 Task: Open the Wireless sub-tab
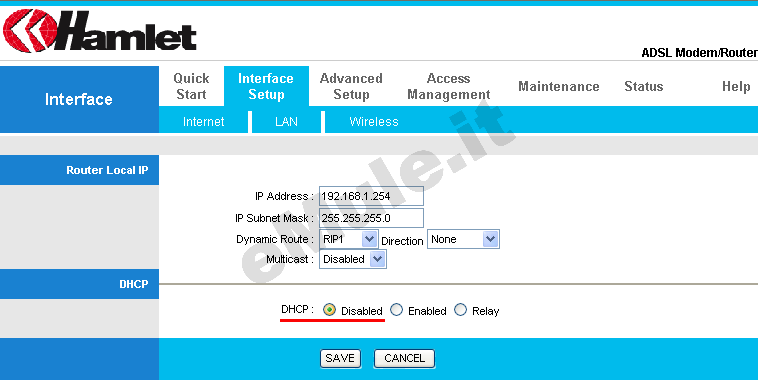374,122
